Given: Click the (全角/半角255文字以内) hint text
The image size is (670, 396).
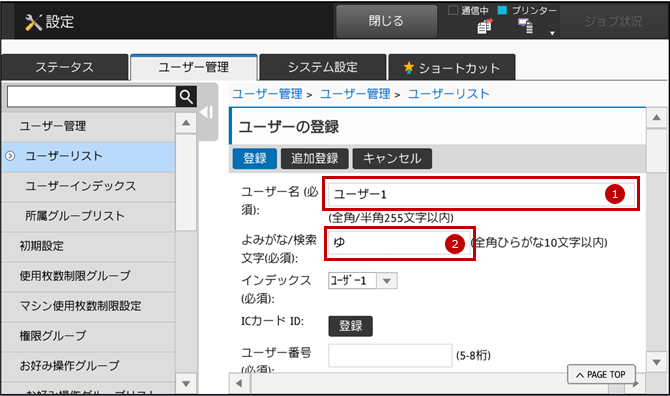Looking at the screenshot, I should click(391, 218).
